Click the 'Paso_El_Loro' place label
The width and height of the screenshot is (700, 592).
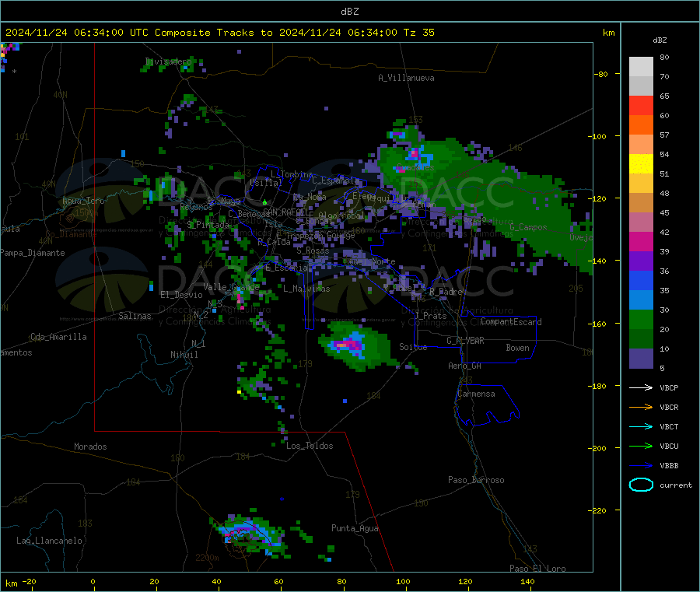coord(537,569)
